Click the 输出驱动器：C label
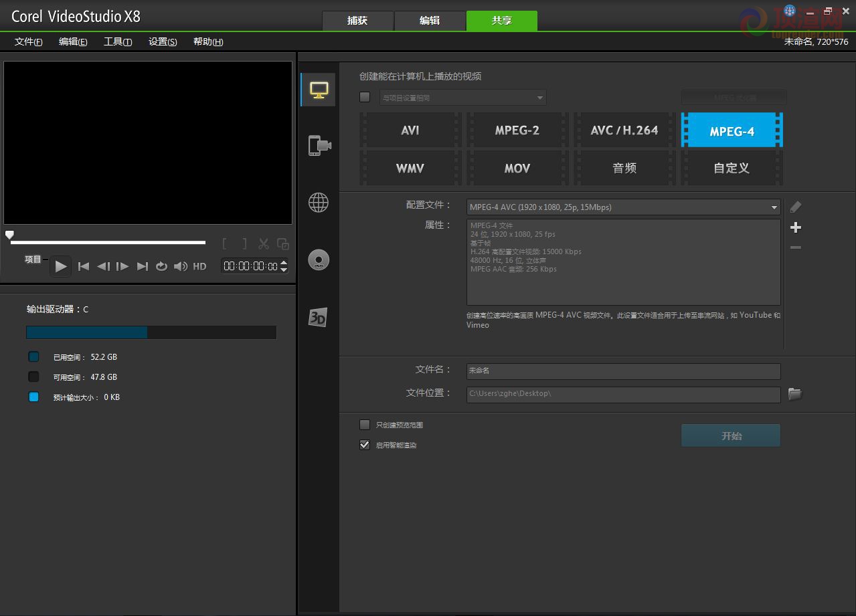Image resolution: width=856 pixels, height=616 pixels. tap(58, 309)
